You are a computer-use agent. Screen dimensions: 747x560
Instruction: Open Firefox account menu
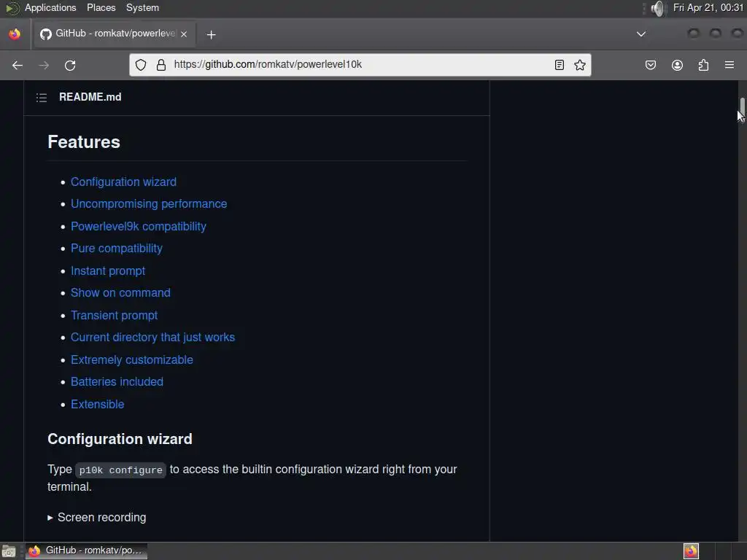[x=677, y=65]
